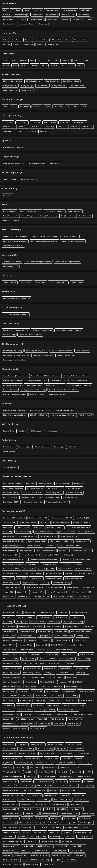
Task: Select the Ash (Sidewinder) elite tag
Action: pyautogui.click(x=9, y=211)
